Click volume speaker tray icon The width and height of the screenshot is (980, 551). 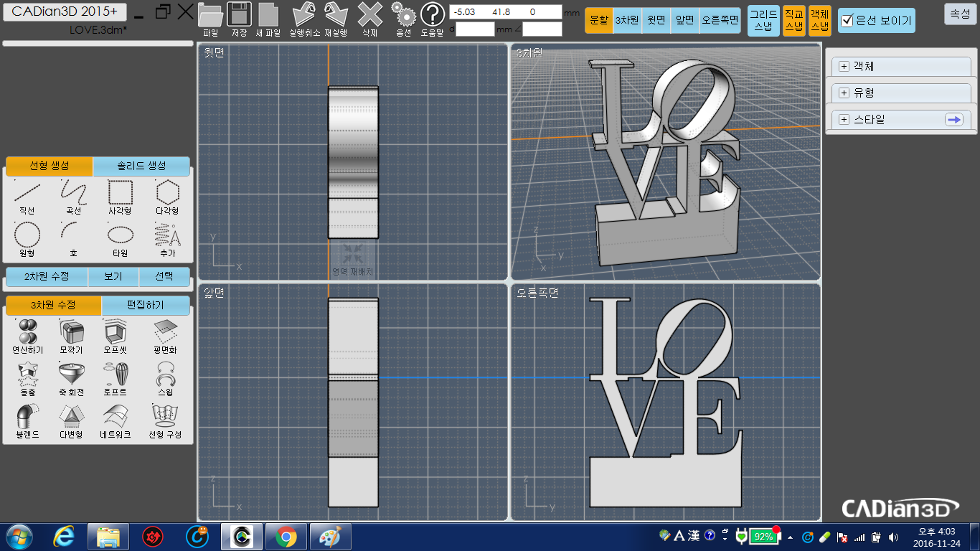click(x=893, y=537)
